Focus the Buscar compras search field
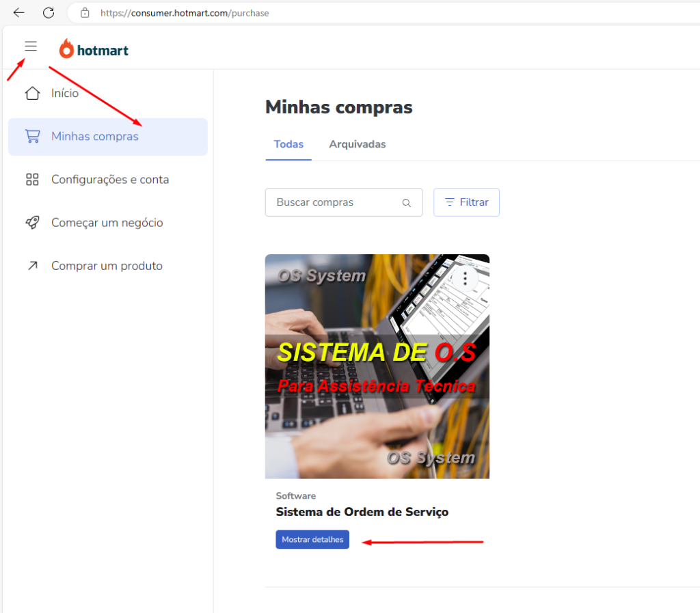This screenshot has width=700, height=613. pyautogui.click(x=344, y=202)
